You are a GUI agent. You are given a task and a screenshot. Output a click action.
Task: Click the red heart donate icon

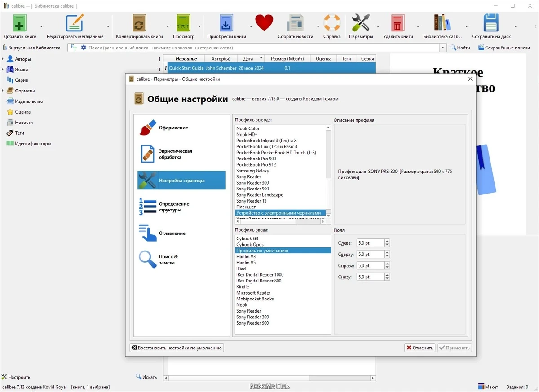click(264, 22)
